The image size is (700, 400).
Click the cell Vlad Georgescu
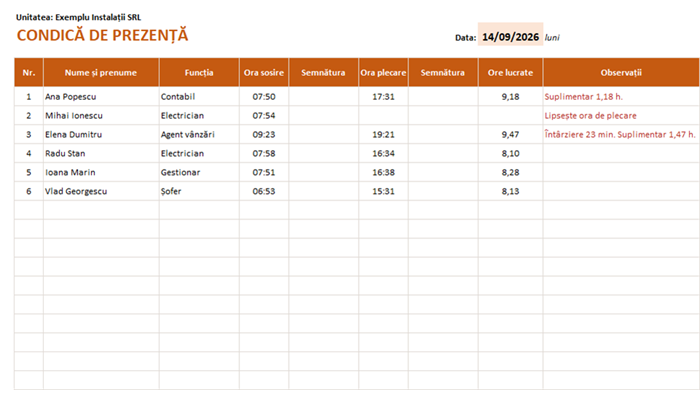101,191
